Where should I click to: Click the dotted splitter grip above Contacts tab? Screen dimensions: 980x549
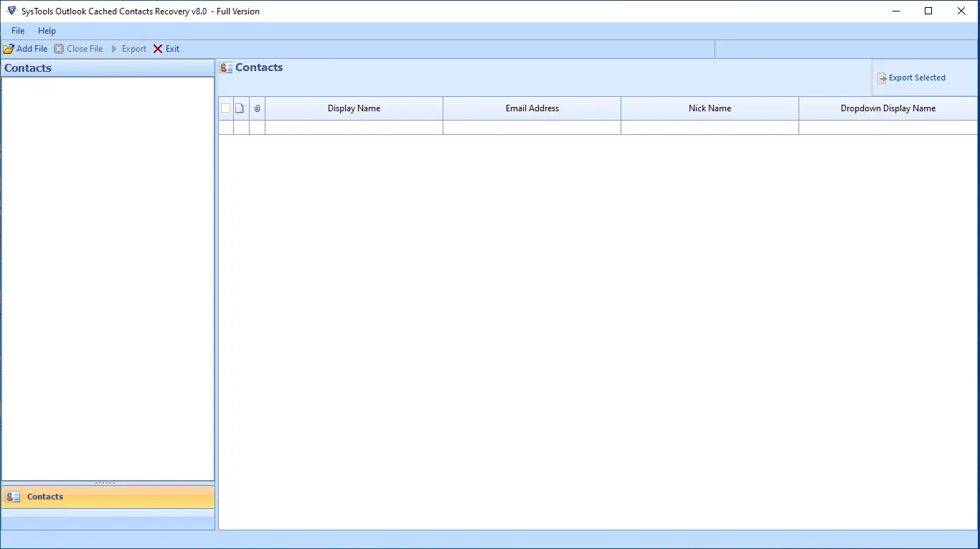pos(105,483)
